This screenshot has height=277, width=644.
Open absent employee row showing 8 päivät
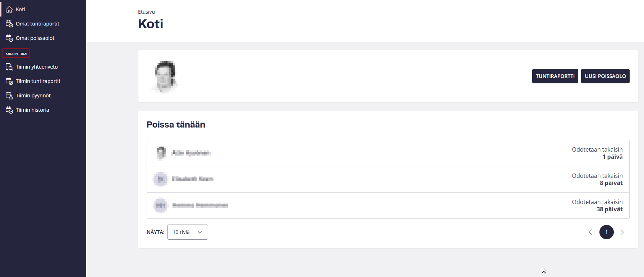click(388, 179)
